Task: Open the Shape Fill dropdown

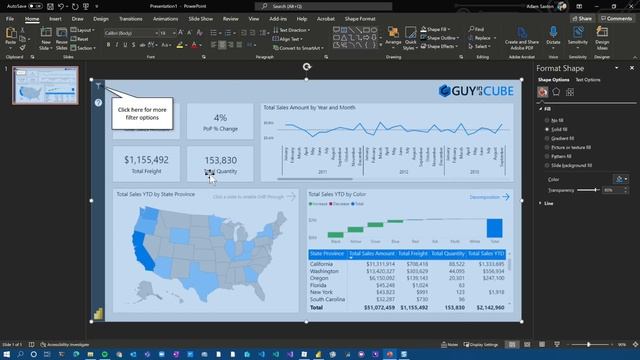Action: click(x=435, y=29)
